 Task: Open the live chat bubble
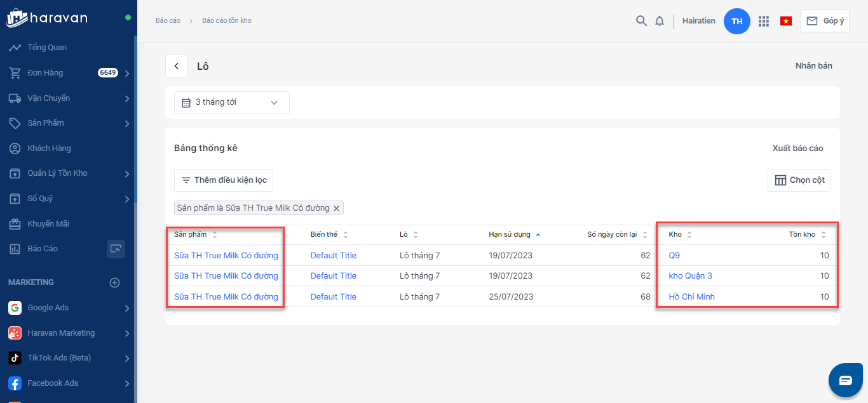pos(845,380)
